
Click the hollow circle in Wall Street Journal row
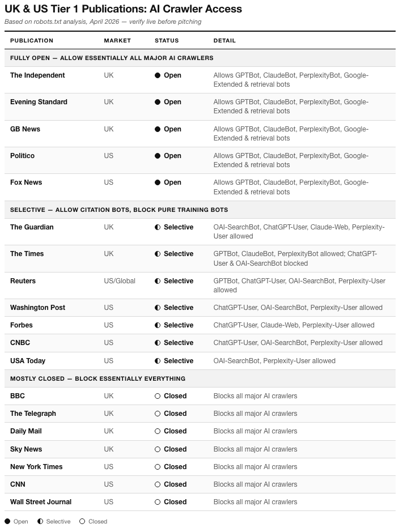[158, 502]
